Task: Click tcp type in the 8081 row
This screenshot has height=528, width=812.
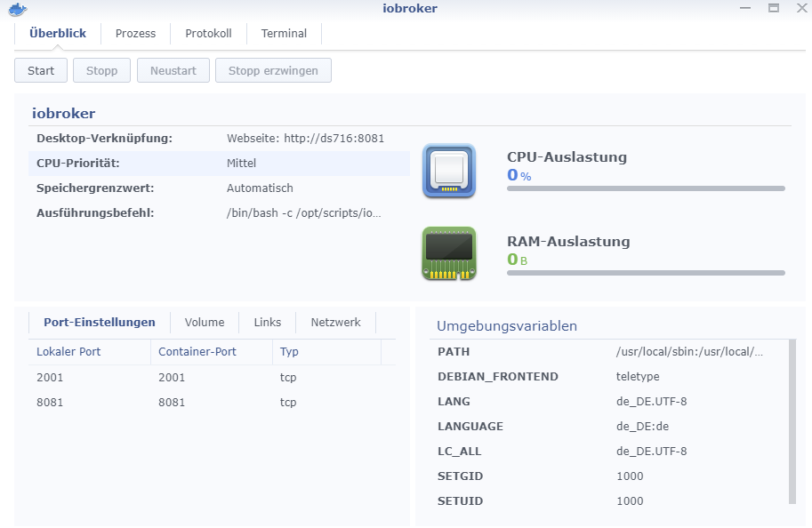Action: click(288, 402)
